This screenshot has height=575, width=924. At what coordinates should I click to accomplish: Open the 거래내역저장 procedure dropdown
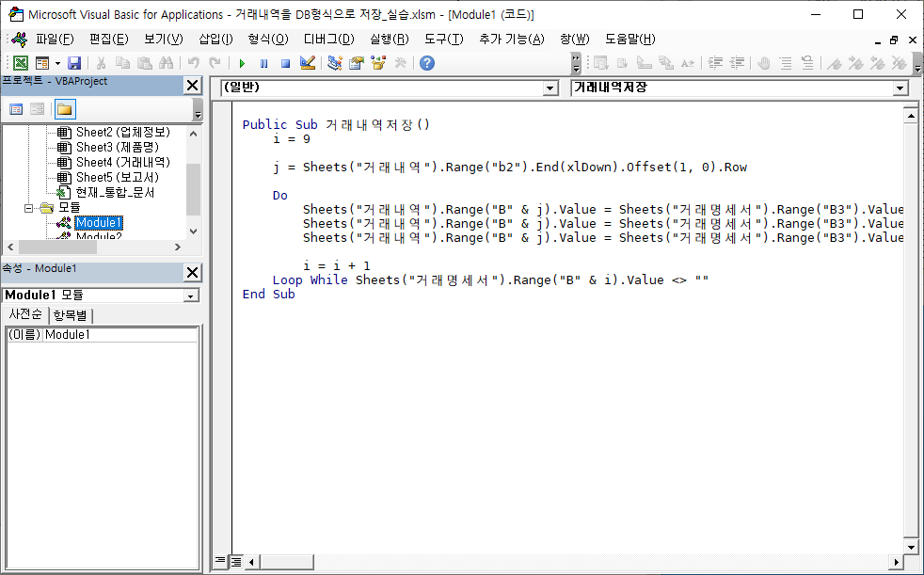tap(900, 88)
